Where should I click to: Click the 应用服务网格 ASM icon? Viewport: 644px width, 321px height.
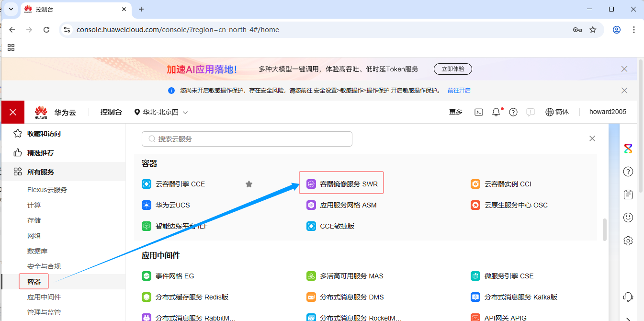point(311,205)
